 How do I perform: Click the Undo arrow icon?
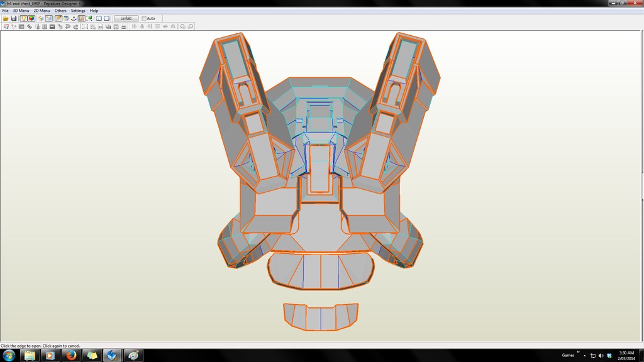pyautogui.click(x=68, y=26)
